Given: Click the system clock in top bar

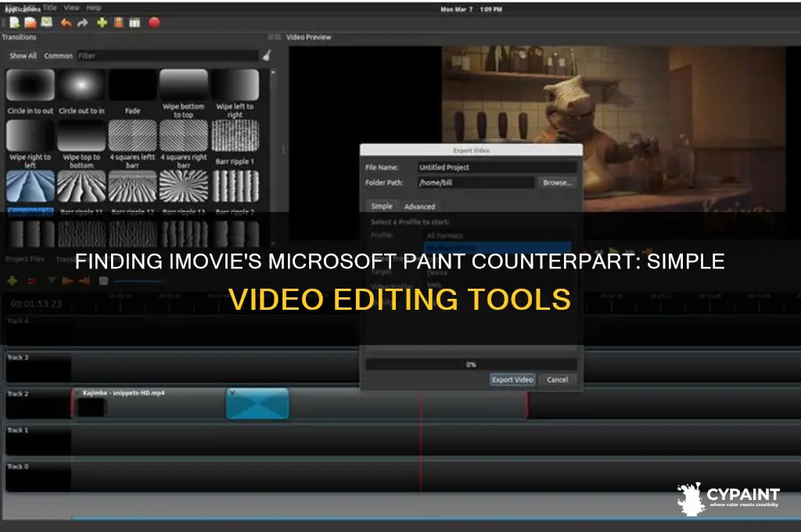Looking at the screenshot, I should 472,9.
